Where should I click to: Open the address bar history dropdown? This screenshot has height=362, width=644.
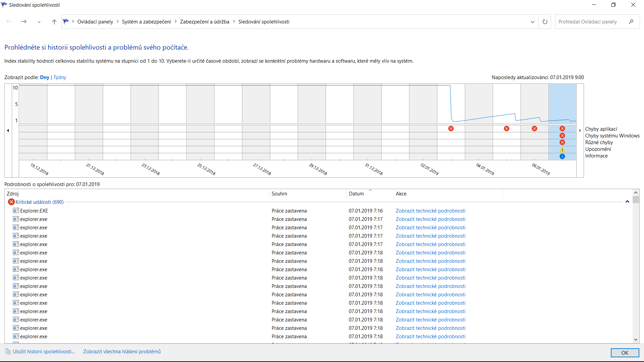[x=532, y=22]
